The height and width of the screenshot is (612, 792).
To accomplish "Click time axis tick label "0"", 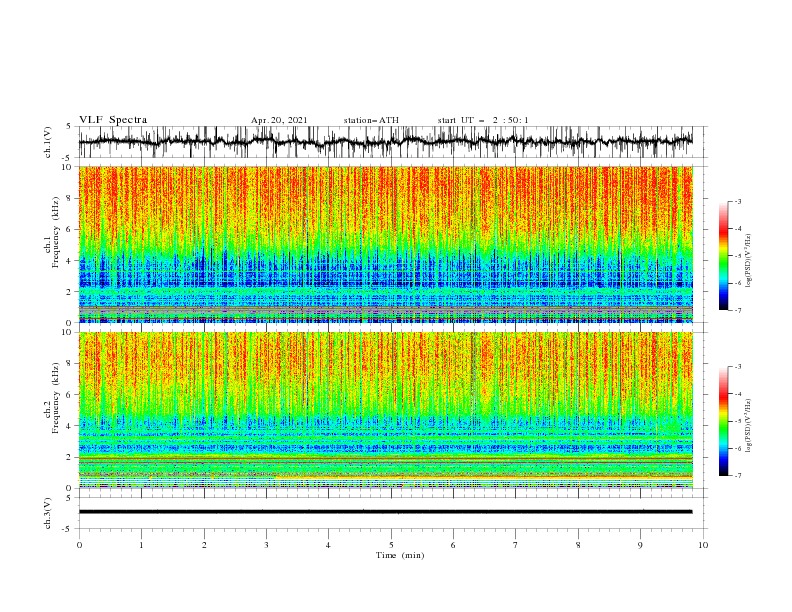I will (x=79, y=545).
